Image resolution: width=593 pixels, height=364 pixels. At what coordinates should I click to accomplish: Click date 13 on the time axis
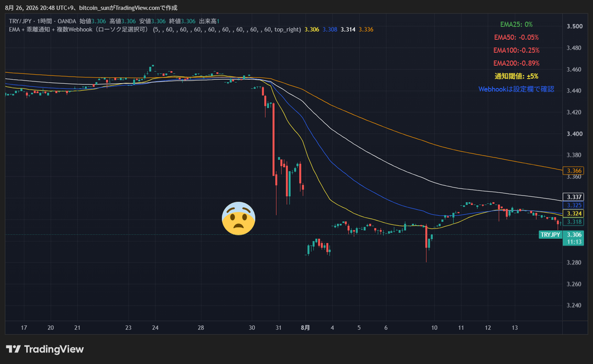(x=515, y=328)
